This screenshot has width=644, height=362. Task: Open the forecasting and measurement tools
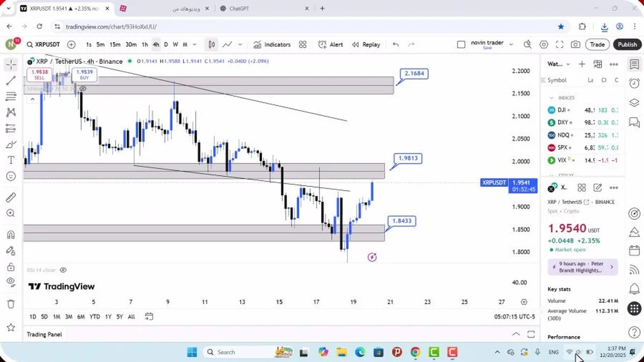[x=11, y=128]
